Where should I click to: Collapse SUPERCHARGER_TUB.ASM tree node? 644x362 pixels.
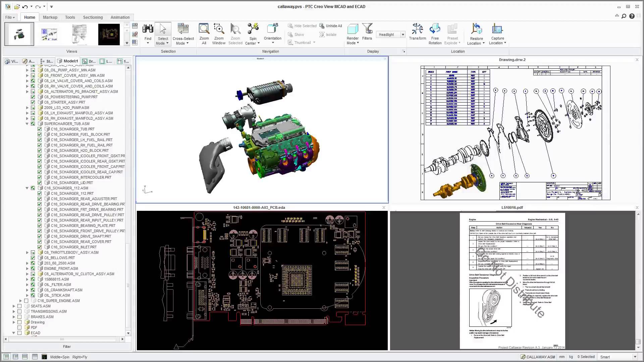(x=27, y=124)
